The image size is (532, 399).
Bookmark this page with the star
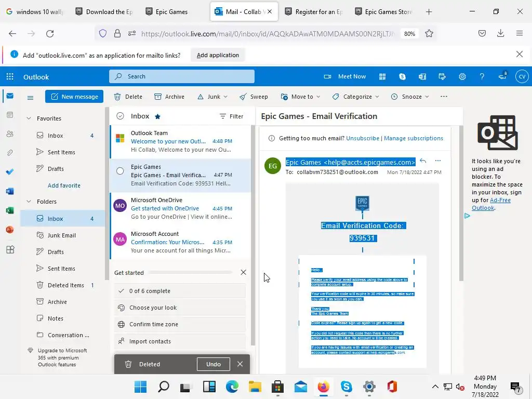[x=429, y=34]
